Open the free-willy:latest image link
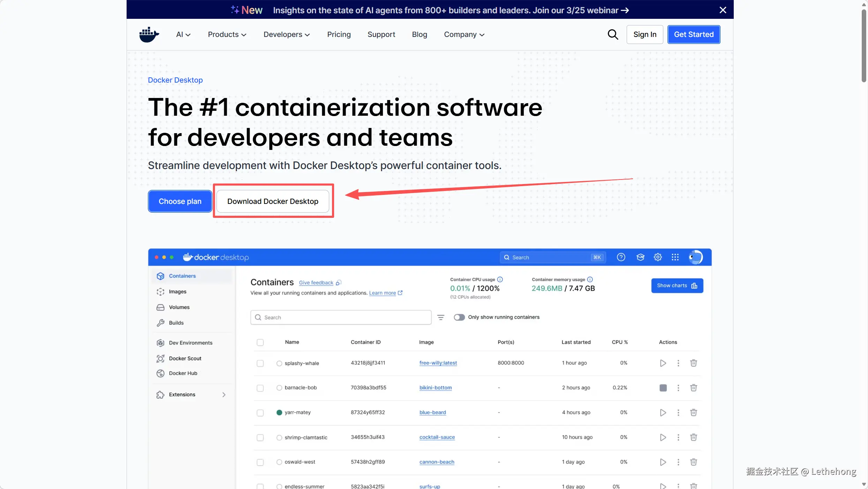Image resolution: width=868 pixels, height=489 pixels. (x=438, y=363)
